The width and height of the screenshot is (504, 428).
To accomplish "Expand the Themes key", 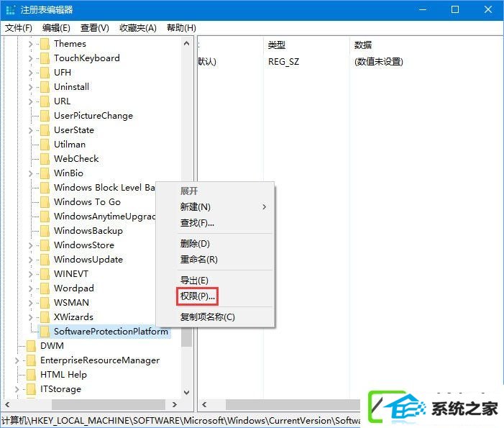I will pos(30,44).
